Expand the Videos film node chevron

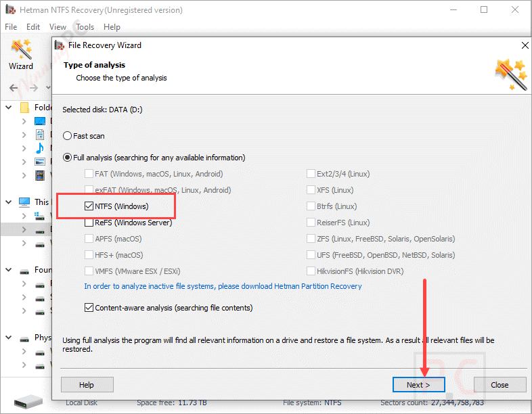pyautogui.click(x=24, y=175)
